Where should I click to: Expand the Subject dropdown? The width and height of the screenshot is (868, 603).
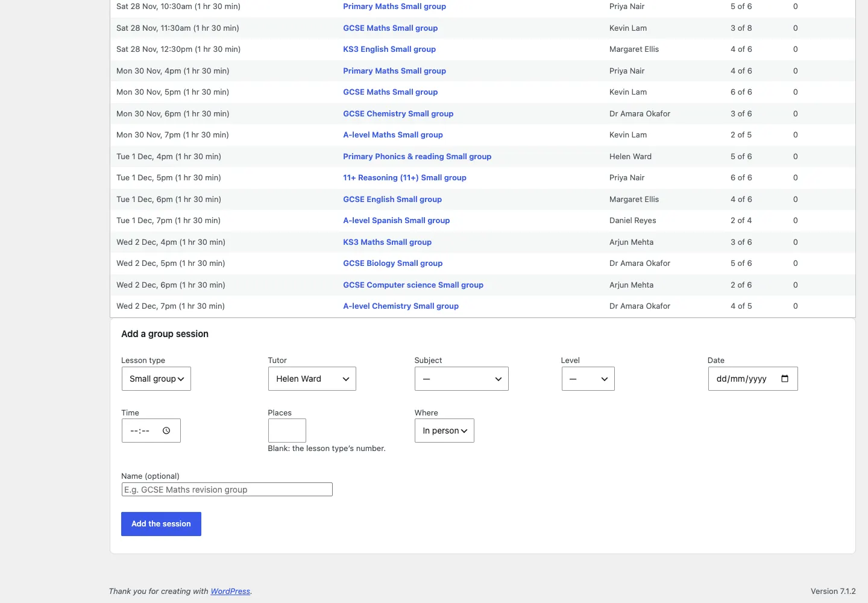(x=462, y=379)
